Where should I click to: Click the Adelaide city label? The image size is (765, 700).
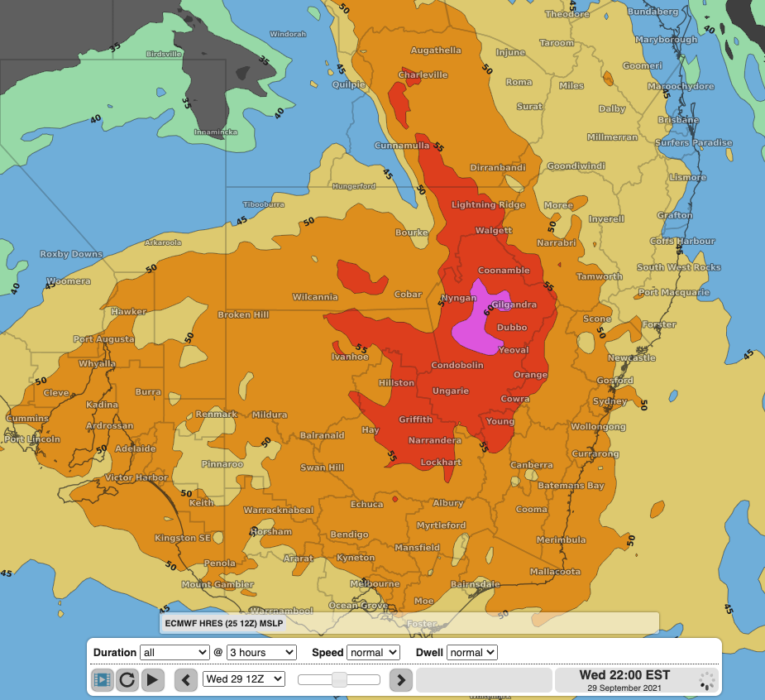coord(135,448)
